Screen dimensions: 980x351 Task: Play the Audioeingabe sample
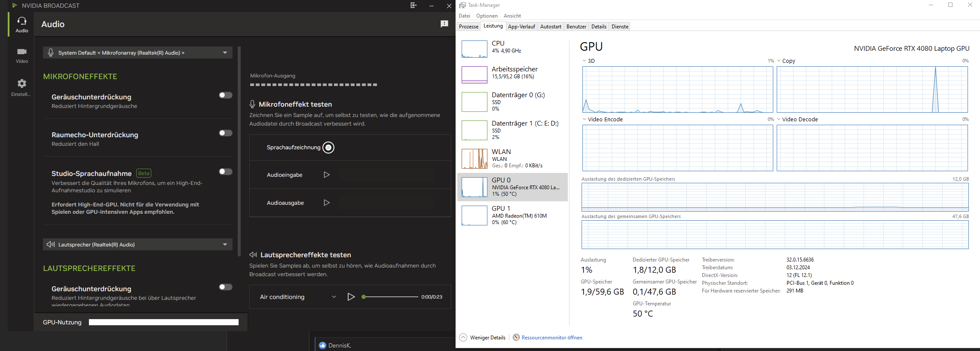[327, 175]
